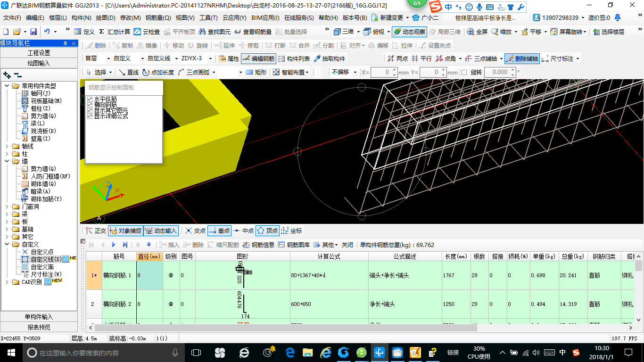Open 云检查 (cloud check) tool
Viewport: 644px width, 362px height.
point(147,32)
